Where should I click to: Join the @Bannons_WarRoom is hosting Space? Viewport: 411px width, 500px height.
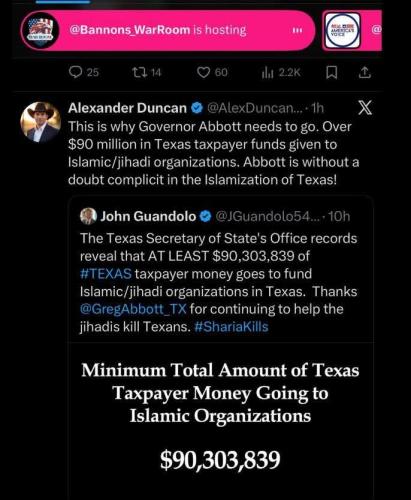tap(168, 30)
